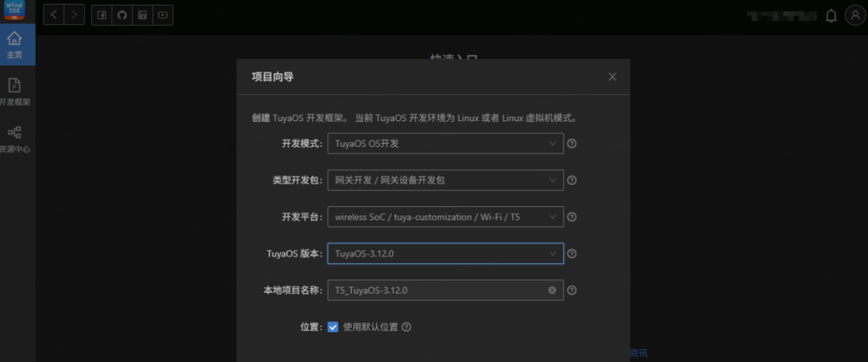Image resolution: width=868 pixels, height=362 pixels.
Task: Open the TuyaOS 版本 dropdown
Action: click(445, 254)
